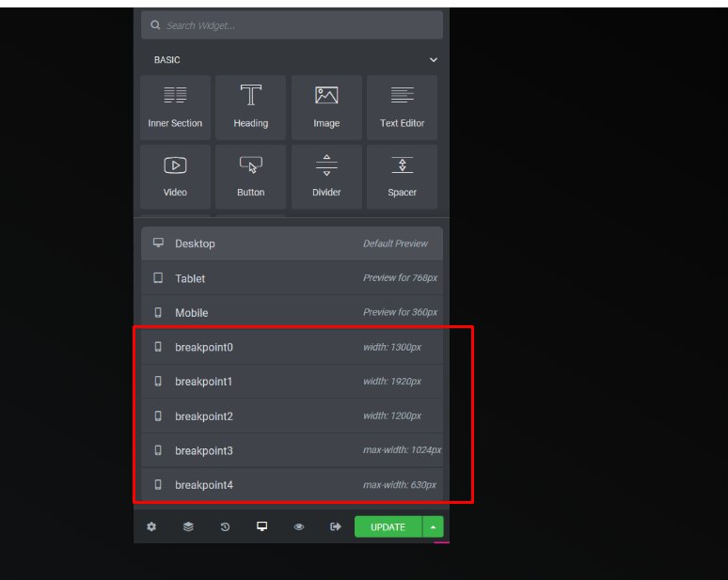This screenshot has height=580, width=728.
Task: Open the Navigator layers icon
Action: coord(188,526)
